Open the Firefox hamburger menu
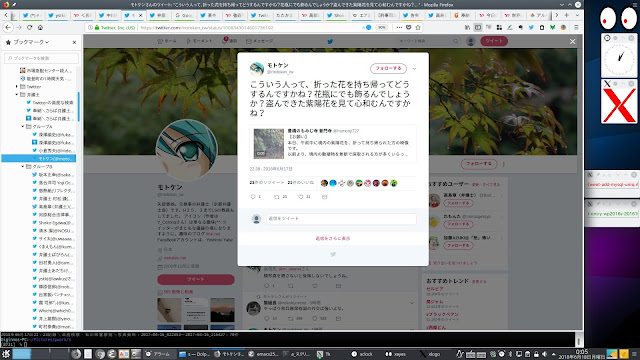The height and width of the screenshot is (360, 640). (576, 27)
